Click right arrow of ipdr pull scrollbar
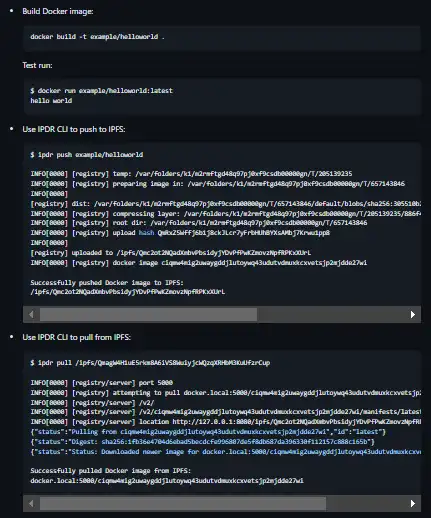This screenshot has width=431, height=518. point(413,503)
